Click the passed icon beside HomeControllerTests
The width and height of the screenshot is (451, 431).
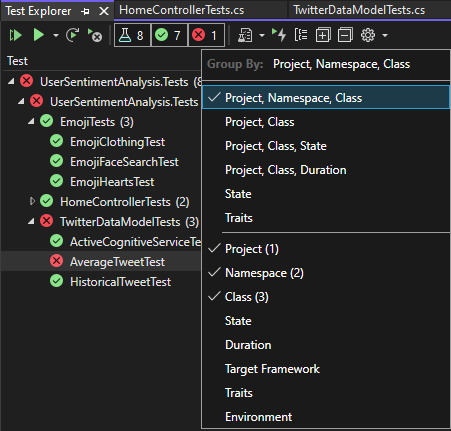pos(46,201)
